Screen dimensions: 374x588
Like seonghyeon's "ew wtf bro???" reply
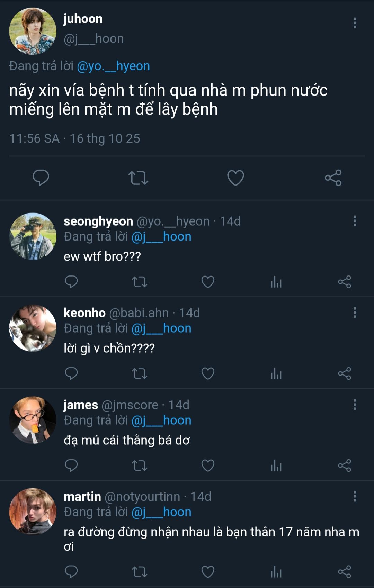(208, 282)
